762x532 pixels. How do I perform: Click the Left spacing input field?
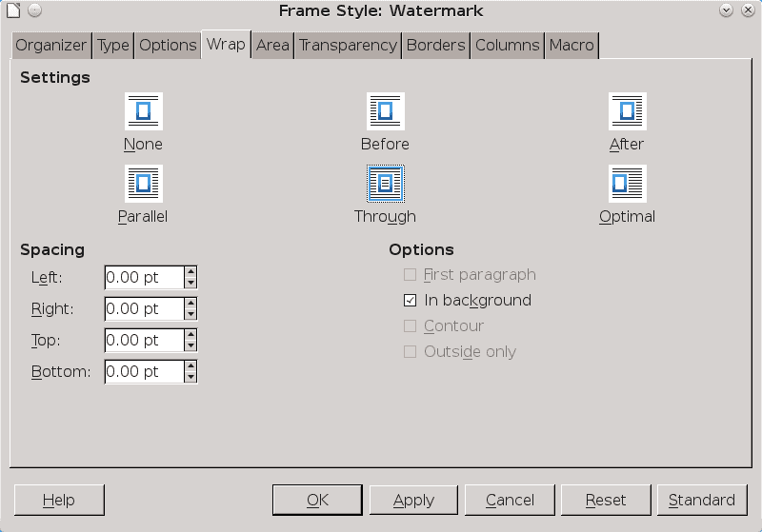144,278
